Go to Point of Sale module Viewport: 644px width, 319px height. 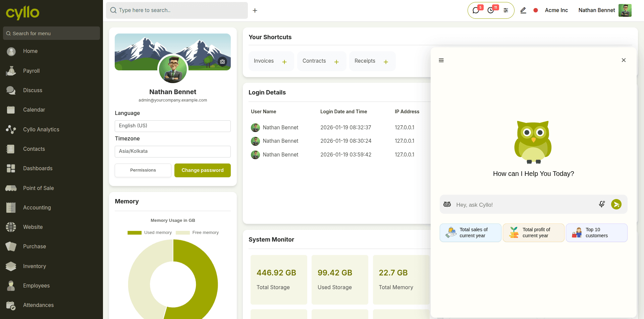(x=38, y=188)
